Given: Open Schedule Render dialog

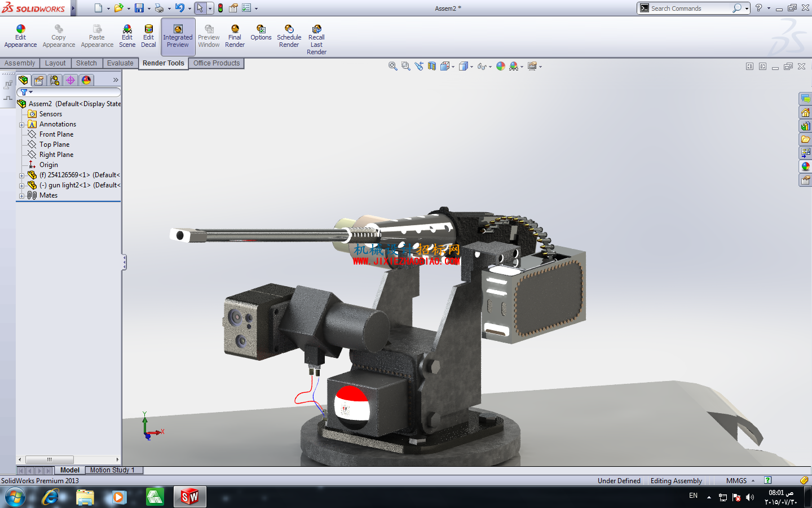Looking at the screenshot, I should point(289,36).
